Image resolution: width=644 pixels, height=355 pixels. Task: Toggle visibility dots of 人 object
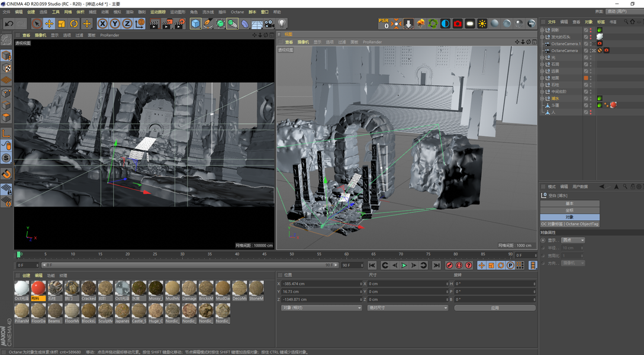pos(591,112)
